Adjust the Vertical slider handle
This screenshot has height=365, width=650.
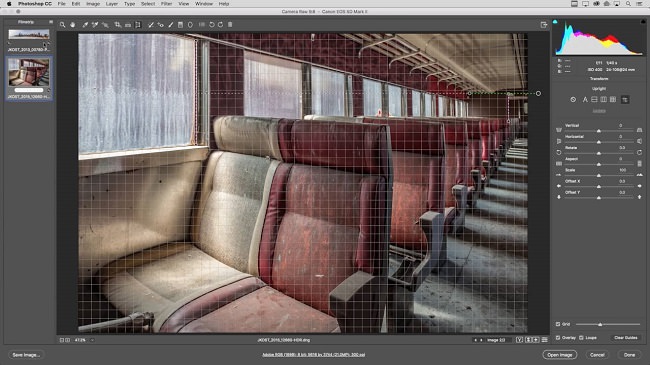coord(599,131)
